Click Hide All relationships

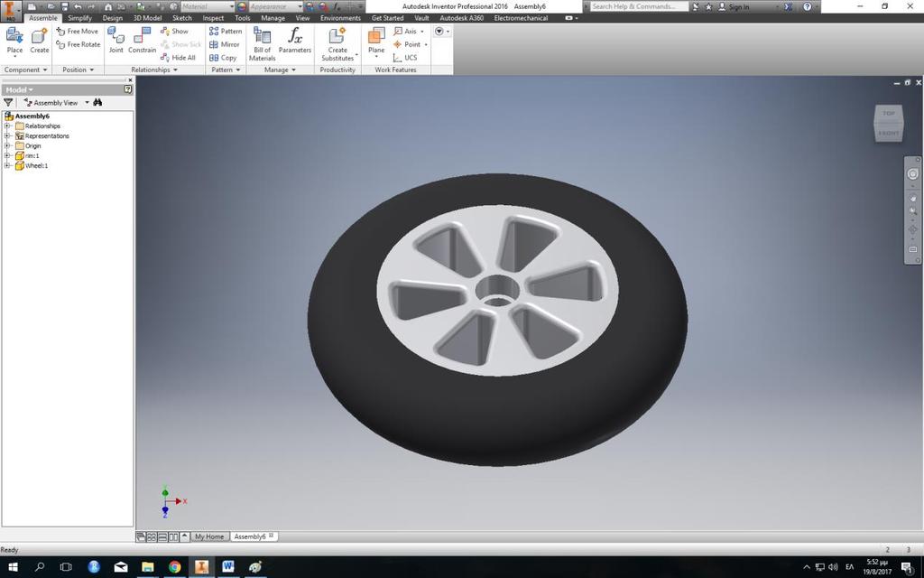pyautogui.click(x=178, y=57)
